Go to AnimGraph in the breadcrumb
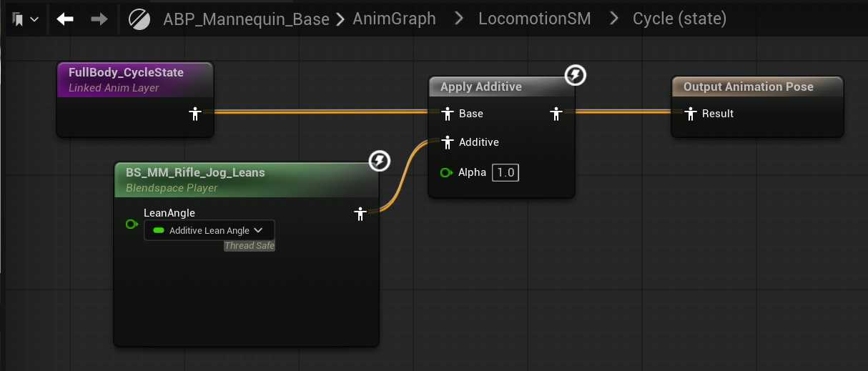868x371 pixels. pos(394,19)
